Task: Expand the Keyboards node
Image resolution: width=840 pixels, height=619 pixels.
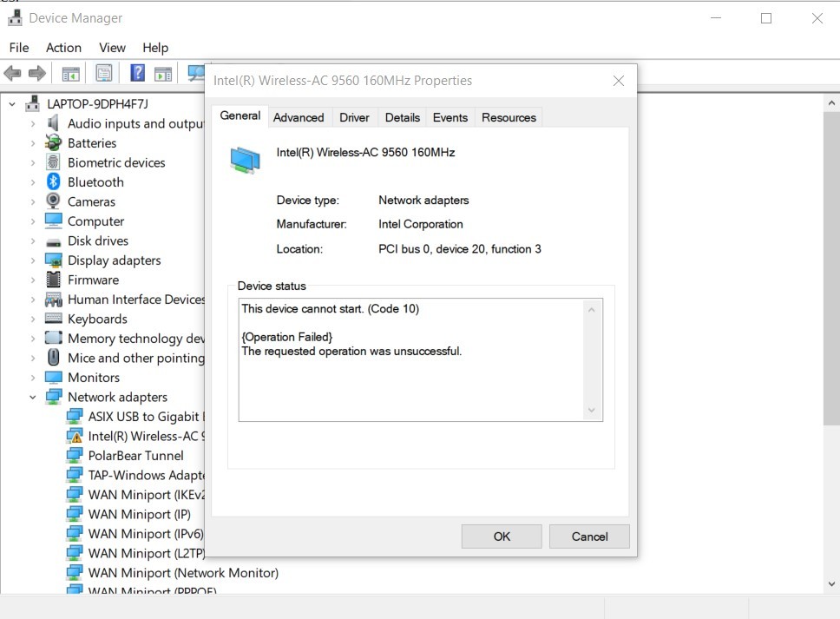Action: coord(33,319)
